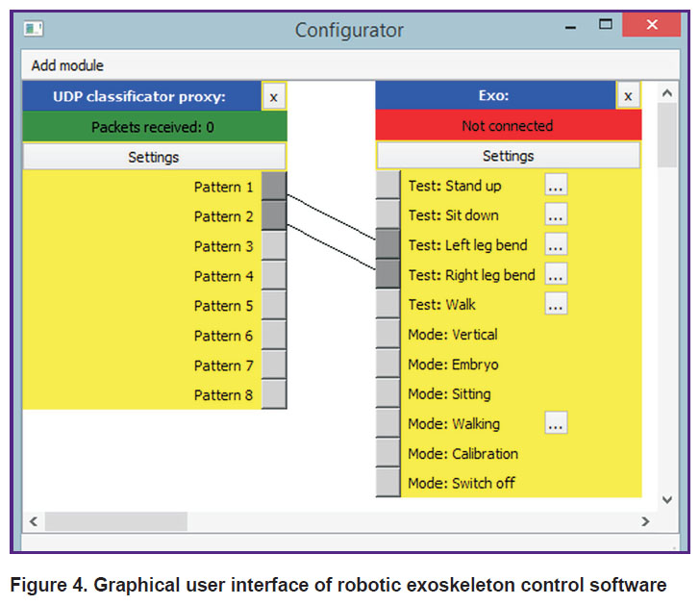
Task: Toggle the Pattern 1 connector square
Action: coord(274,186)
